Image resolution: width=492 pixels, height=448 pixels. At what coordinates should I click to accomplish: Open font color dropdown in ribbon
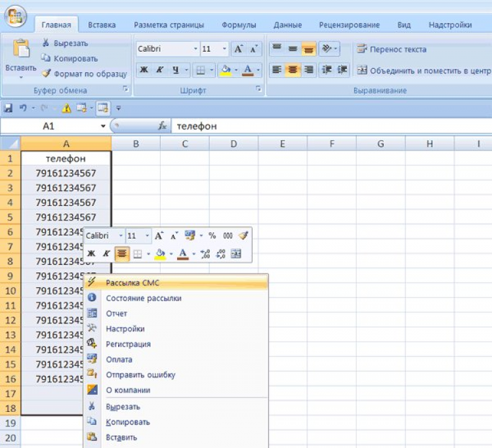[x=258, y=70]
